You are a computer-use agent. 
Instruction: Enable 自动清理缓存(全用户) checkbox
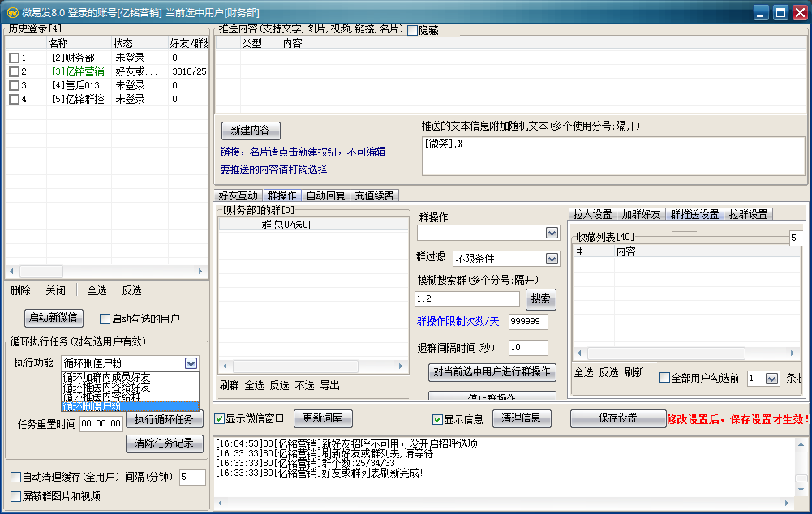pyautogui.click(x=16, y=477)
